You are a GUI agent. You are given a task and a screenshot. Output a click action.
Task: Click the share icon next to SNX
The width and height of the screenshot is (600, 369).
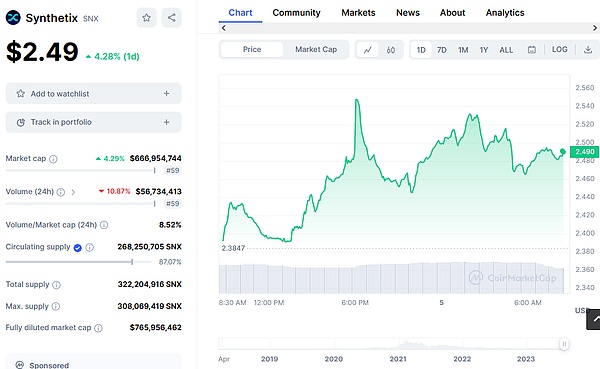click(171, 18)
